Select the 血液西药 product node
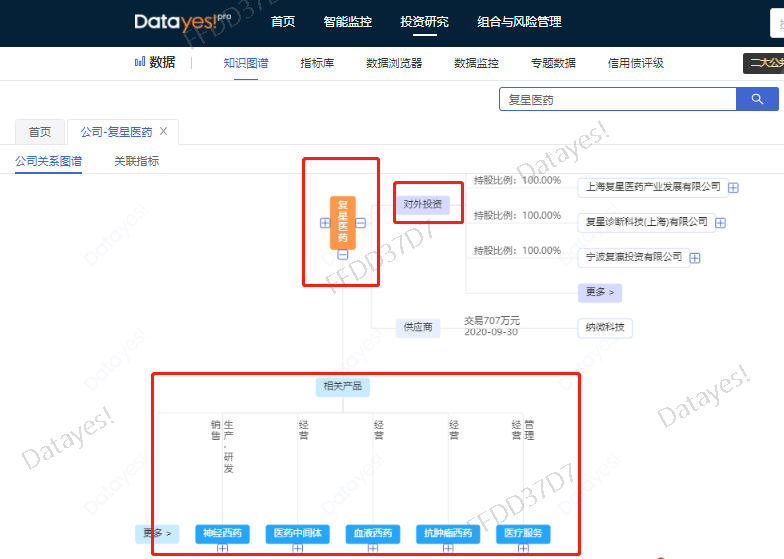 [x=373, y=534]
